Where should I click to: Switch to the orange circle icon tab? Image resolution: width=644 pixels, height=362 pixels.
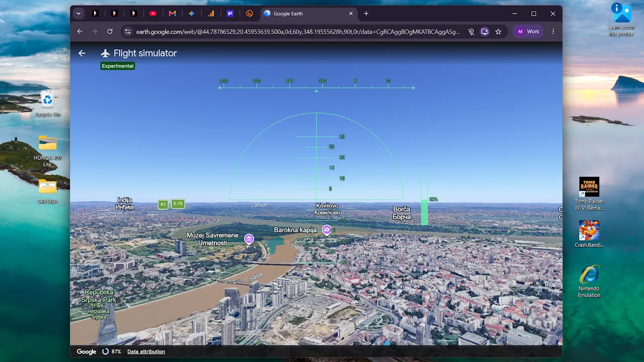(250, 14)
